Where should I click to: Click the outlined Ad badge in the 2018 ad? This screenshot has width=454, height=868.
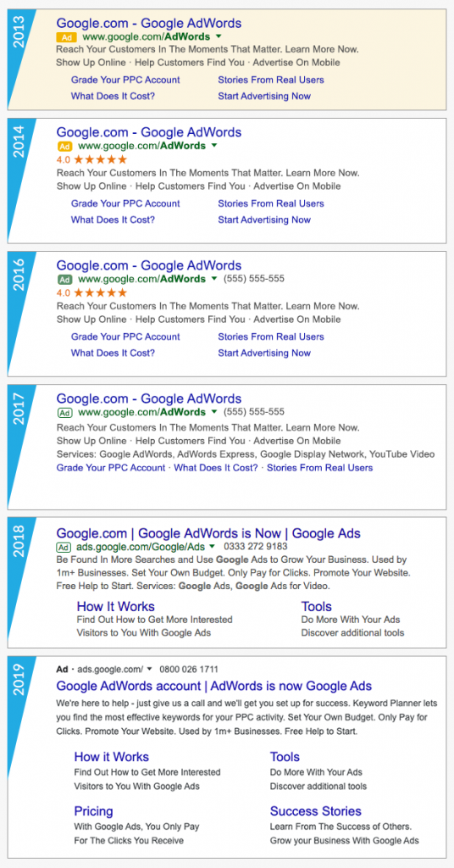click(x=64, y=548)
